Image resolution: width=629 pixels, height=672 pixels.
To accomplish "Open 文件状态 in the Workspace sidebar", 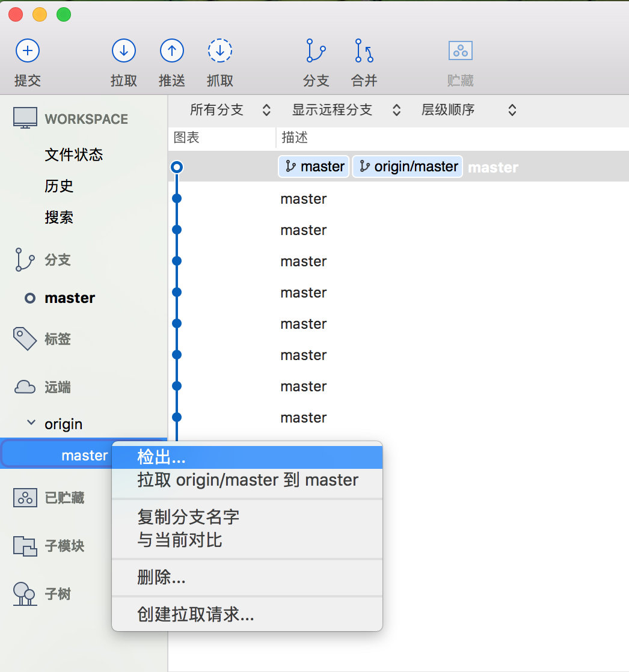I will click(x=73, y=154).
